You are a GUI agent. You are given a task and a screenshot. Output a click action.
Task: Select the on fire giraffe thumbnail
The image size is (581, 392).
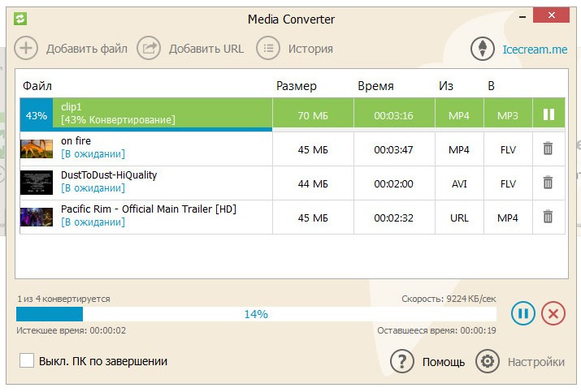37,149
